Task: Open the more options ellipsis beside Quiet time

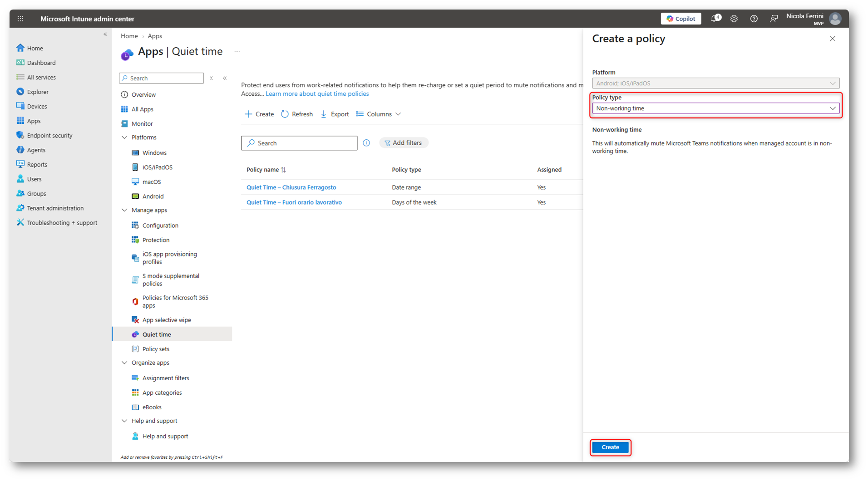Action: 237,52
